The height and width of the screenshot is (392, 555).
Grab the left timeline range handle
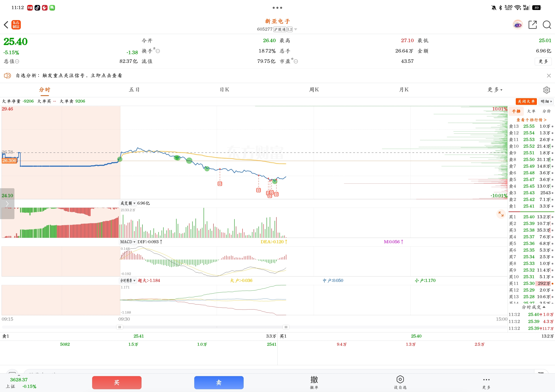click(120, 327)
